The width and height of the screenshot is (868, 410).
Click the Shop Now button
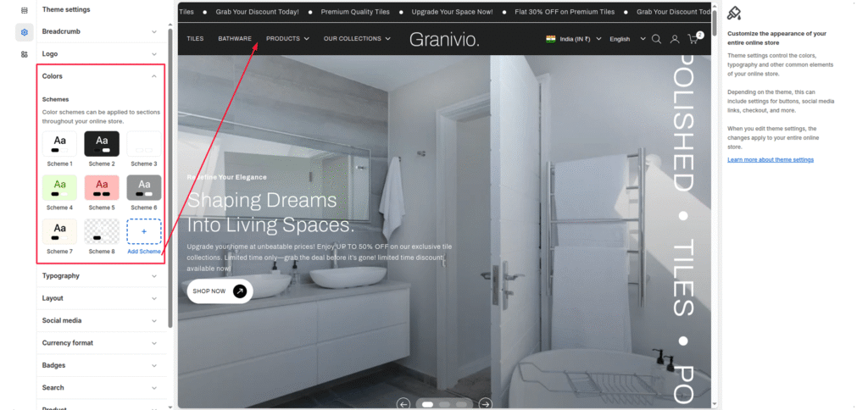pyautogui.click(x=220, y=291)
